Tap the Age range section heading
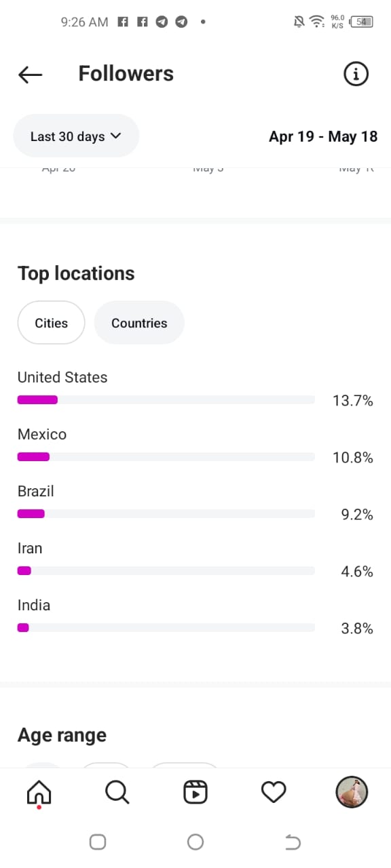The height and width of the screenshot is (868, 391). [62, 735]
